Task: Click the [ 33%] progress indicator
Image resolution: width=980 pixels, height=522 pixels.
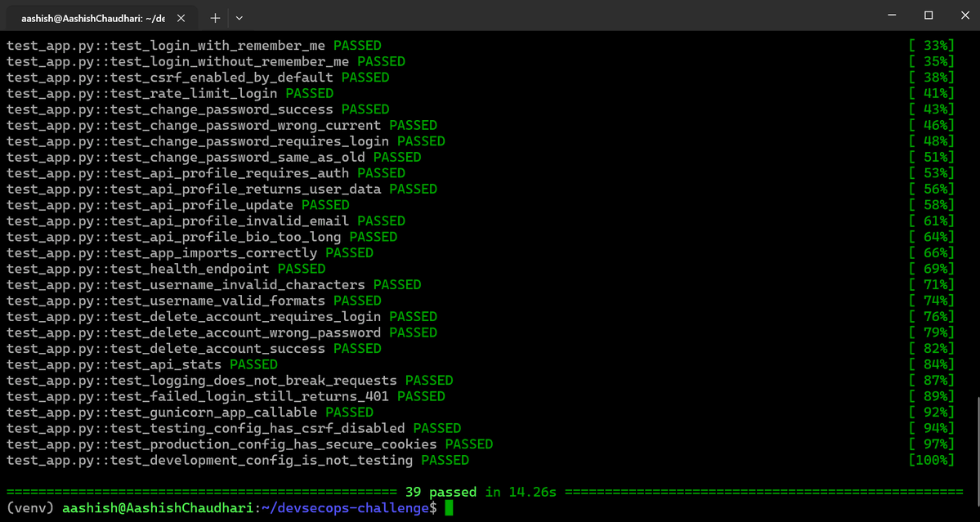Action: pyautogui.click(x=932, y=46)
